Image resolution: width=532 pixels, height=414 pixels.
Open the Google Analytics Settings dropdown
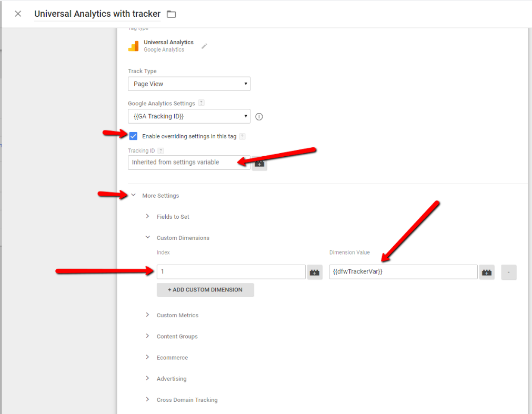coord(189,116)
